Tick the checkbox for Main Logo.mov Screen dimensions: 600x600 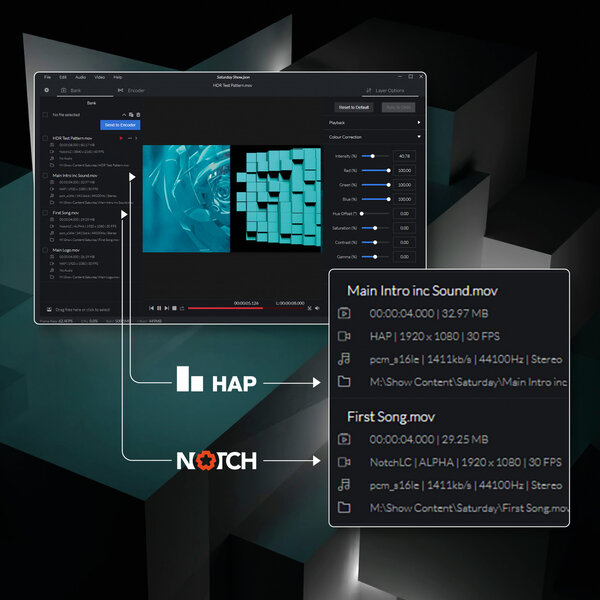pos(45,250)
